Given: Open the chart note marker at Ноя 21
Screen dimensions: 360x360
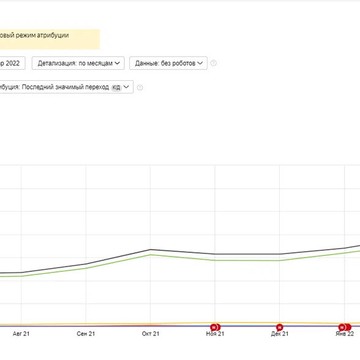Looking at the screenshot, I should pos(216,327).
